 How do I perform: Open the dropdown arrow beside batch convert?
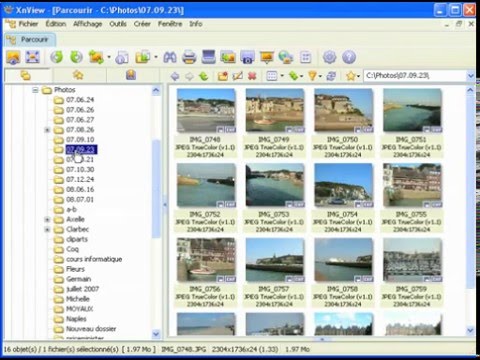tap(109, 57)
